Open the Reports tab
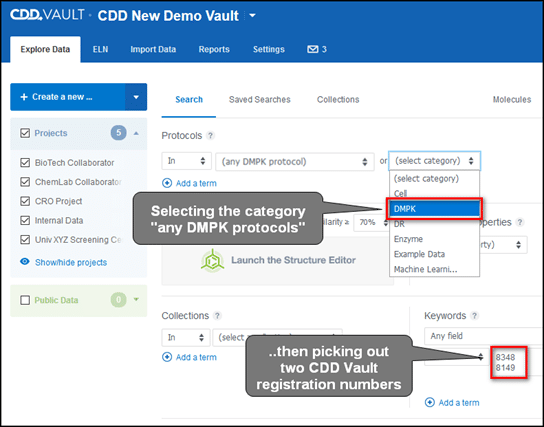544x427 pixels. [214, 49]
